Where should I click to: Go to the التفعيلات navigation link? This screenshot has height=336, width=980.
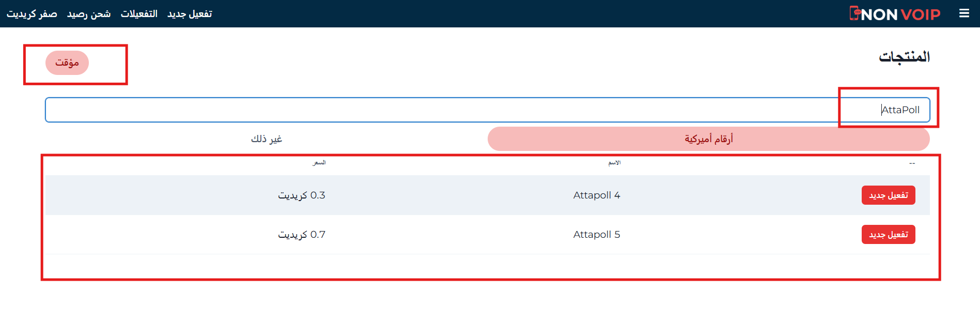139,14
